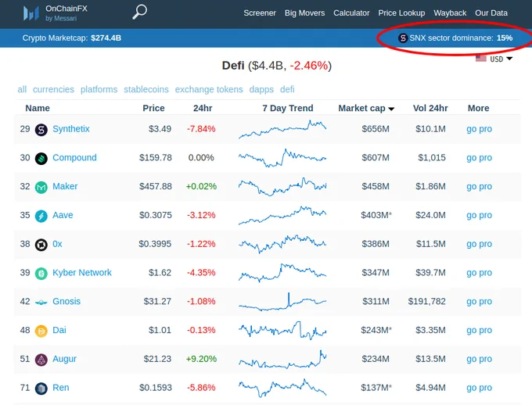Click the Dai coin icon
The width and height of the screenshot is (532, 405).
click(x=41, y=331)
